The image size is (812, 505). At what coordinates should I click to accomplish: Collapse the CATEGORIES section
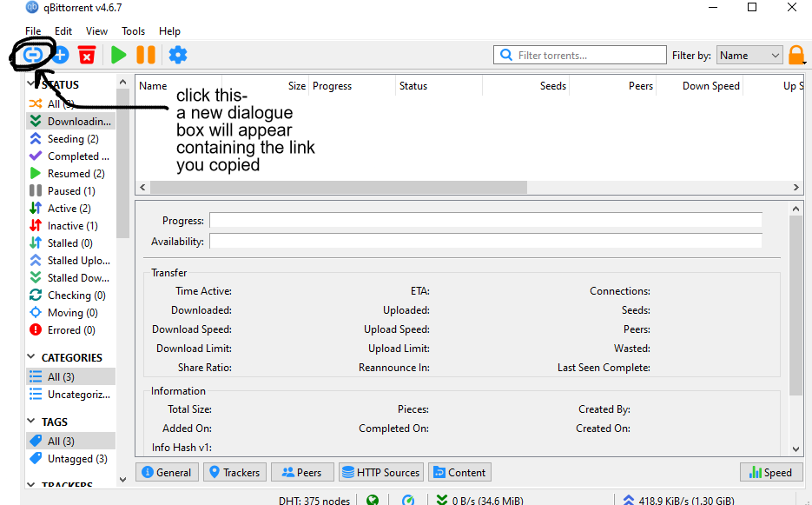click(x=32, y=357)
